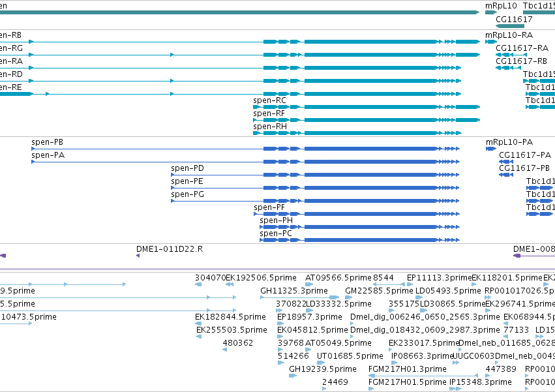The height and width of the screenshot is (392, 555).
Task: Open the EP11113.3prime EST label
Action: 440,278
